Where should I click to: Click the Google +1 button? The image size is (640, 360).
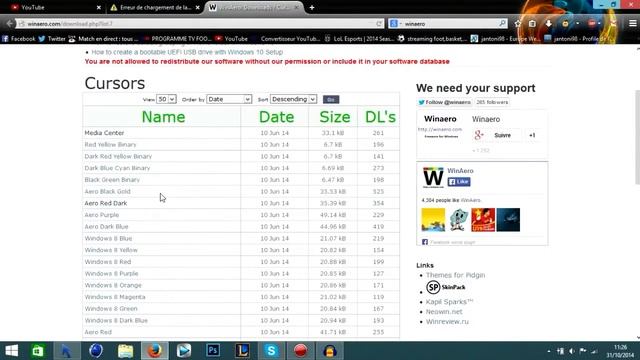[x=532, y=135]
